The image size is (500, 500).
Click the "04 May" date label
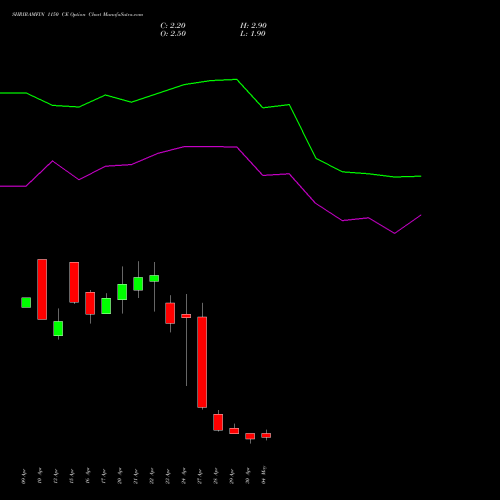coord(264,475)
